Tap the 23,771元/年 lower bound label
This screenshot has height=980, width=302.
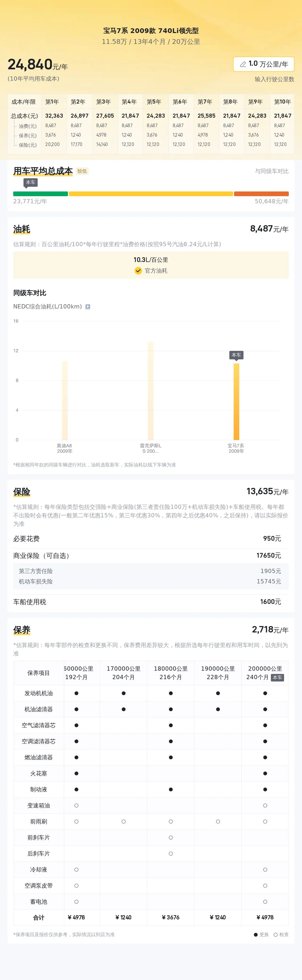coord(30,201)
